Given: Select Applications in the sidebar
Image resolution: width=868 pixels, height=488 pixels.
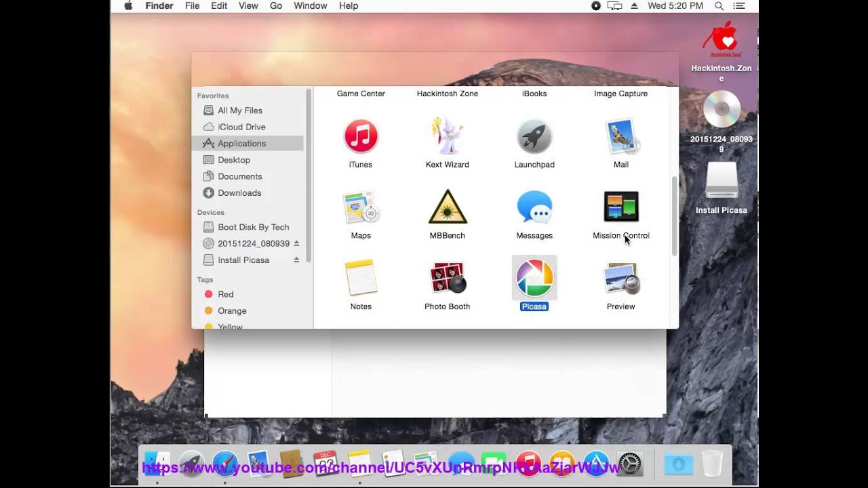Looking at the screenshot, I should (x=248, y=143).
